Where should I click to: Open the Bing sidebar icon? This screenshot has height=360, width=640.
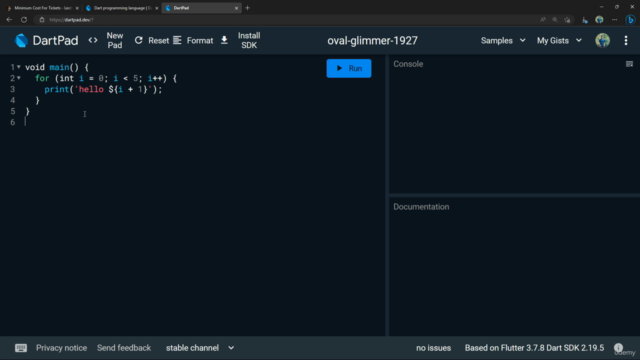(x=631, y=20)
